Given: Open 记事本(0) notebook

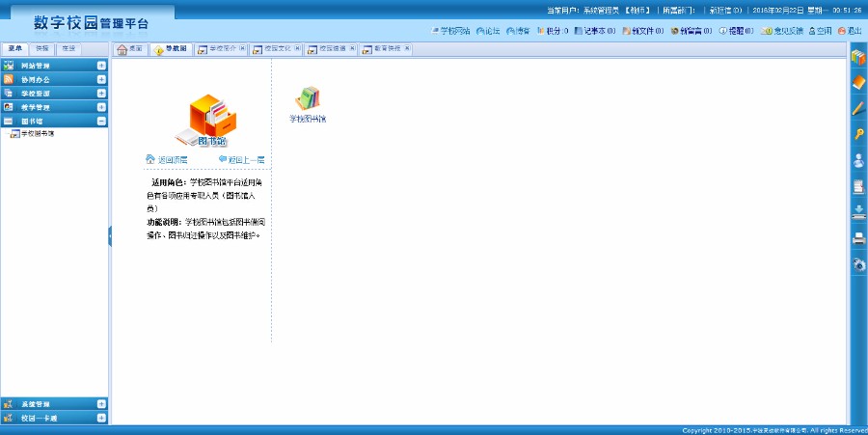Looking at the screenshot, I should (594, 31).
